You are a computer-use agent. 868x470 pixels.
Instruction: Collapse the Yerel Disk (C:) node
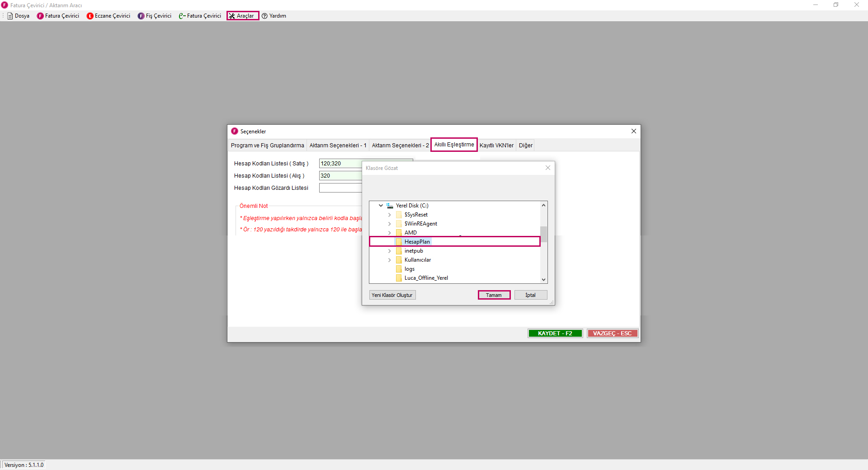click(381, 206)
